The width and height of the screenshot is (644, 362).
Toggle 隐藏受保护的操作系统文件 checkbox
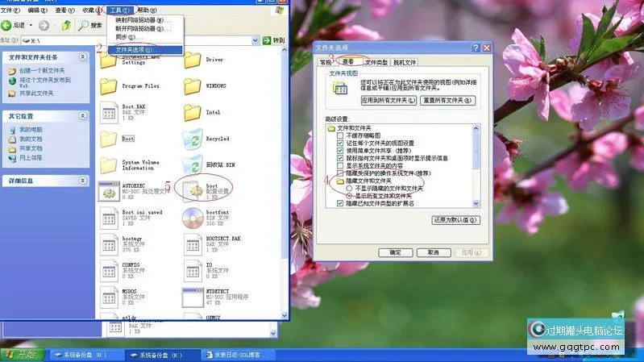340,173
